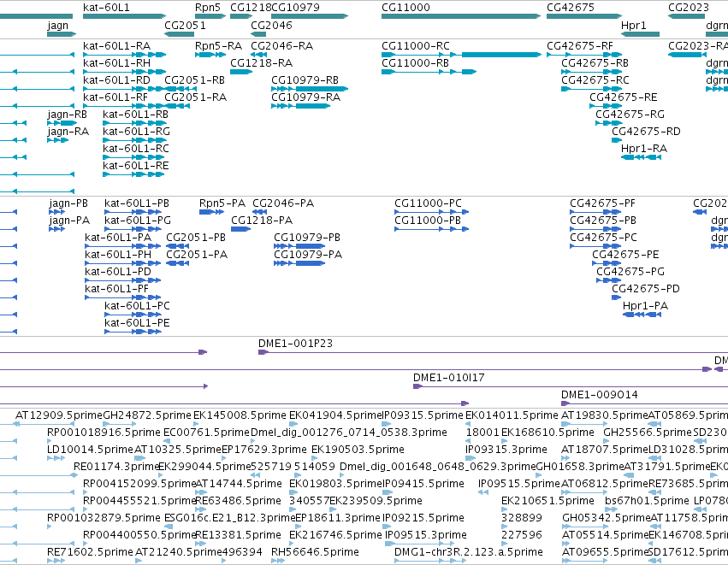The height and width of the screenshot is (565, 728).
Task: Select transcript CG42675-RB
Action: [595, 63]
